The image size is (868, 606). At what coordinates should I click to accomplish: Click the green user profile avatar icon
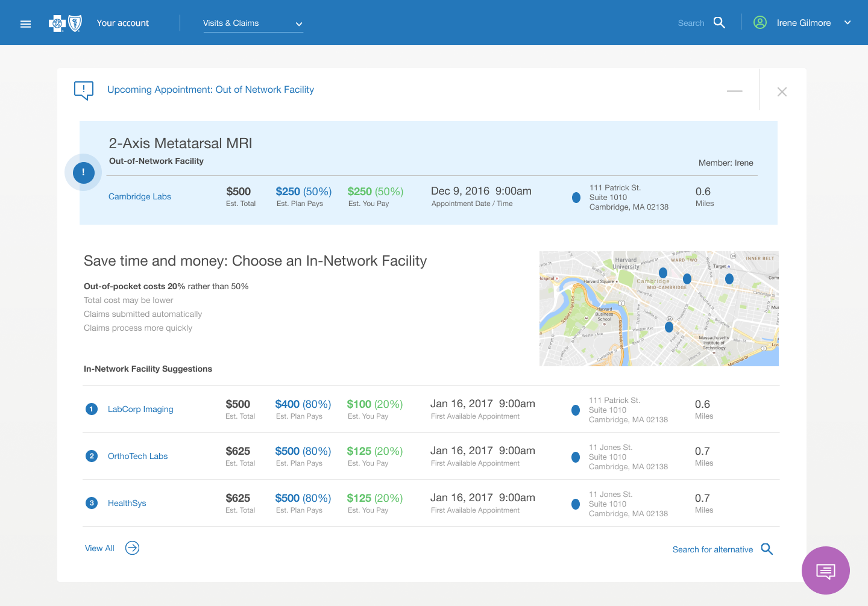tap(760, 23)
